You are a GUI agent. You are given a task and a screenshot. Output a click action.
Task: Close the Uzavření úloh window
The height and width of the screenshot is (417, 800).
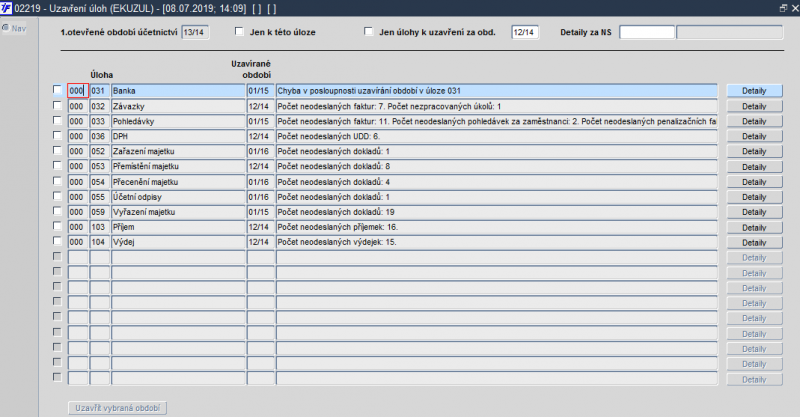pyautogui.click(x=795, y=8)
